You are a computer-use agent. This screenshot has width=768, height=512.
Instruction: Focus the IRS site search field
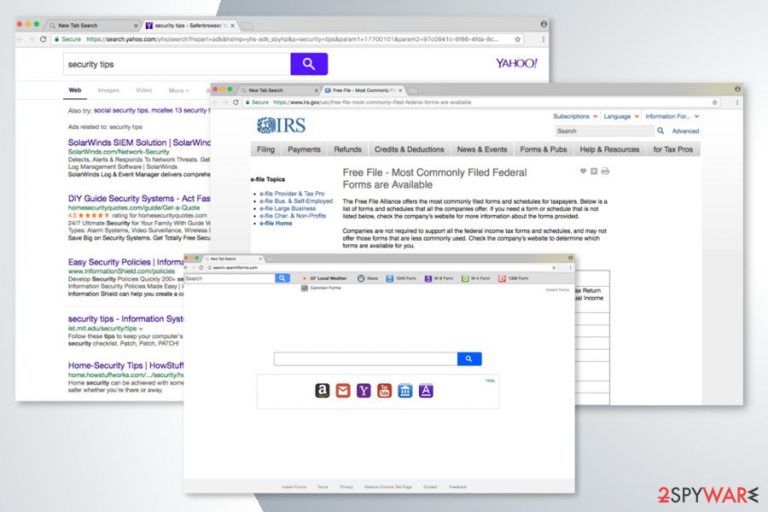604,131
